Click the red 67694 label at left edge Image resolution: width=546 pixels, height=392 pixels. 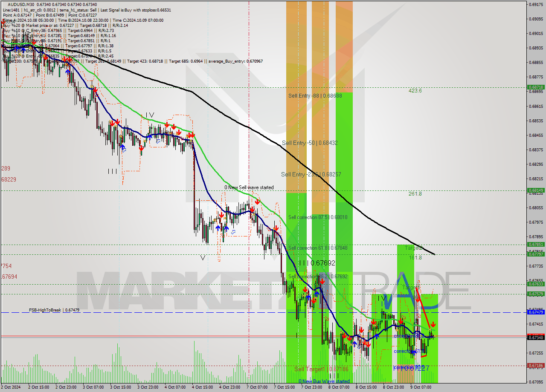(9, 277)
